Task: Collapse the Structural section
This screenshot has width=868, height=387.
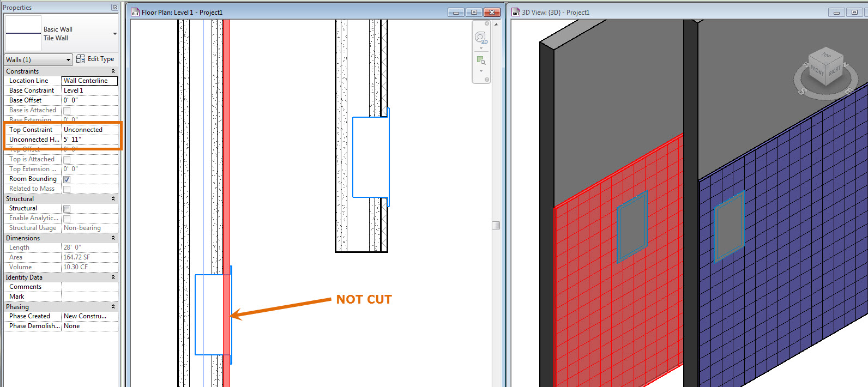Action: coord(113,199)
